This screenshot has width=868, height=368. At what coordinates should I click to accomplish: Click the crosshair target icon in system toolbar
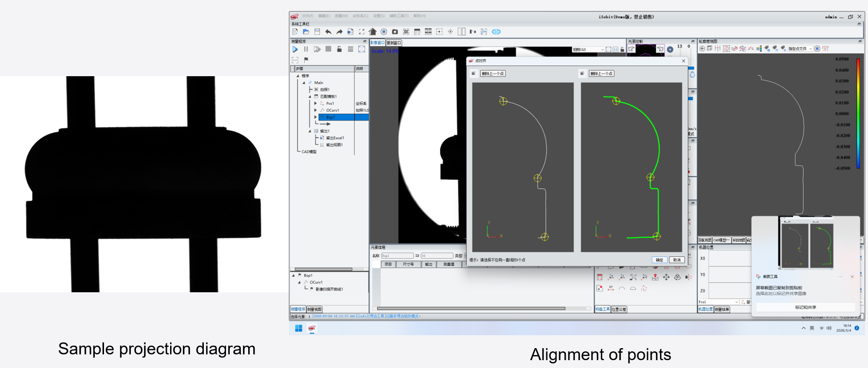450,32
